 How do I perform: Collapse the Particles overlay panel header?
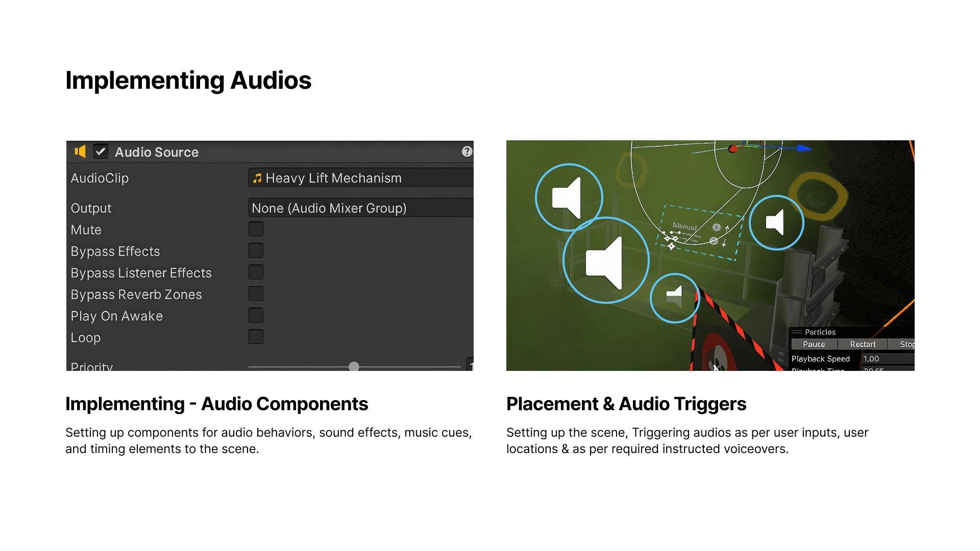[x=820, y=332]
